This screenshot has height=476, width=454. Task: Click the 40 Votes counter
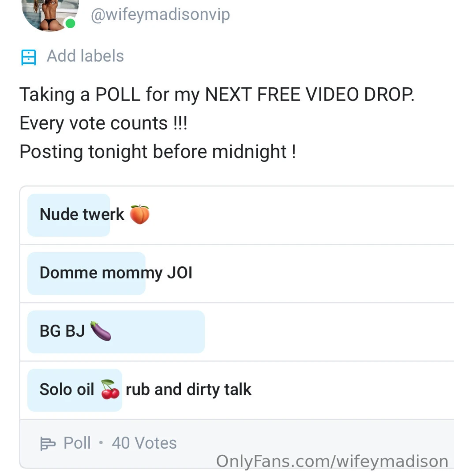144,443
